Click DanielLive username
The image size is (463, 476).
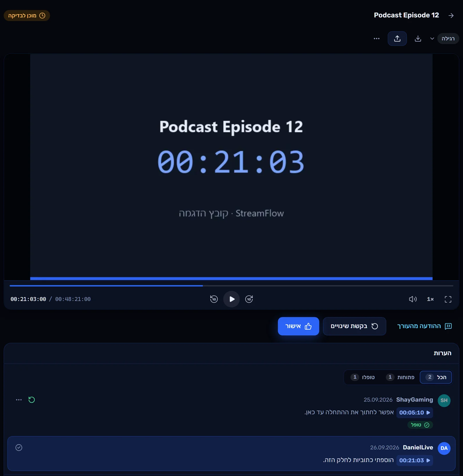coord(418,447)
